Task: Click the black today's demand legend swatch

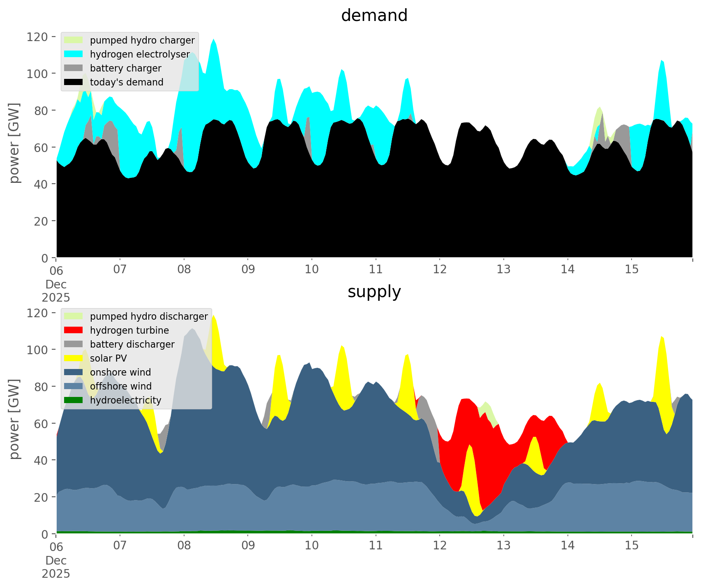Action: point(74,82)
